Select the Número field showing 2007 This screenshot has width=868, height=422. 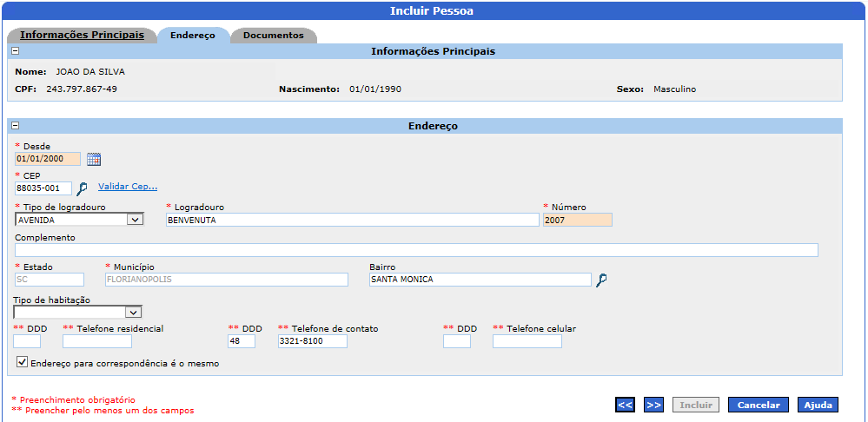(577, 220)
